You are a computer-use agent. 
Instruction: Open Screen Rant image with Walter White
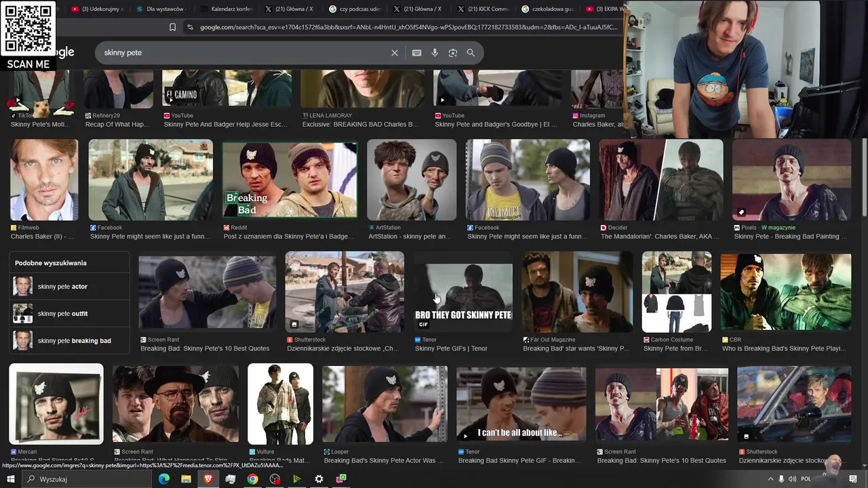tap(176, 404)
